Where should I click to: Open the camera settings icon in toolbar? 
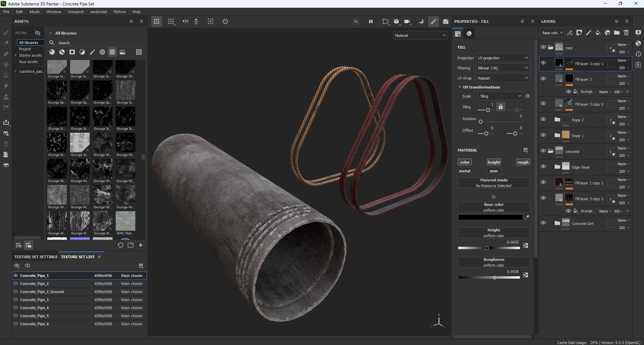tap(407, 21)
